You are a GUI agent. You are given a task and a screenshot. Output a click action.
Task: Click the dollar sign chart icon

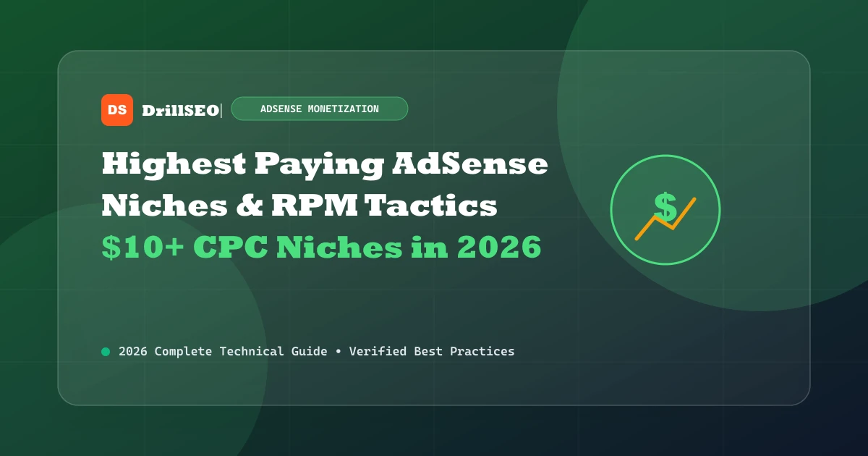coord(665,210)
